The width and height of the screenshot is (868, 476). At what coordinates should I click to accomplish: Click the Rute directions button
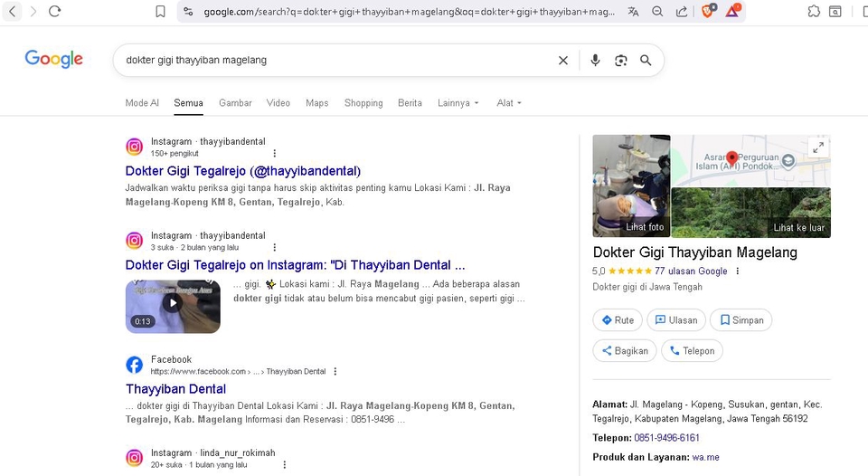click(x=618, y=320)
